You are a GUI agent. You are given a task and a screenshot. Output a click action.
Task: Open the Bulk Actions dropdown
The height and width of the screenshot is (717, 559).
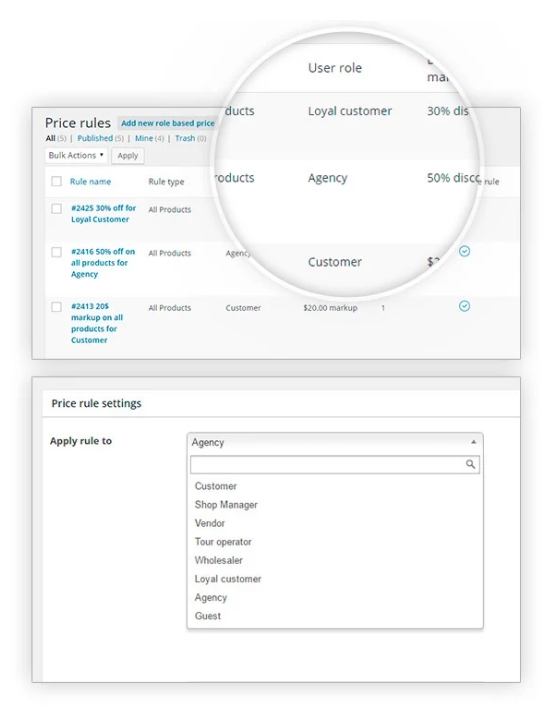click(76, 155)
